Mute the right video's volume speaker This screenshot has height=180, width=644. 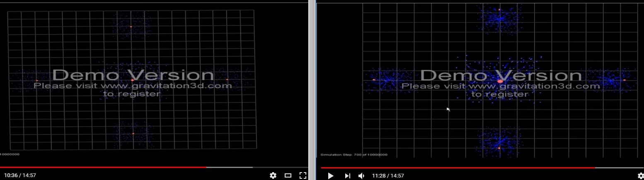click(x=361, y=176)
